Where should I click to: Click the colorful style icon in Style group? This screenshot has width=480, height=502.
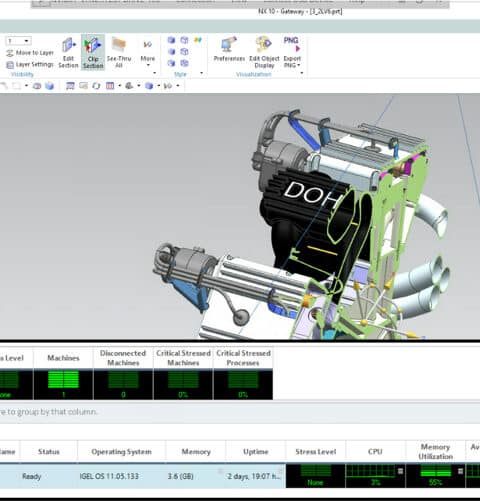[x=198, y=40]
